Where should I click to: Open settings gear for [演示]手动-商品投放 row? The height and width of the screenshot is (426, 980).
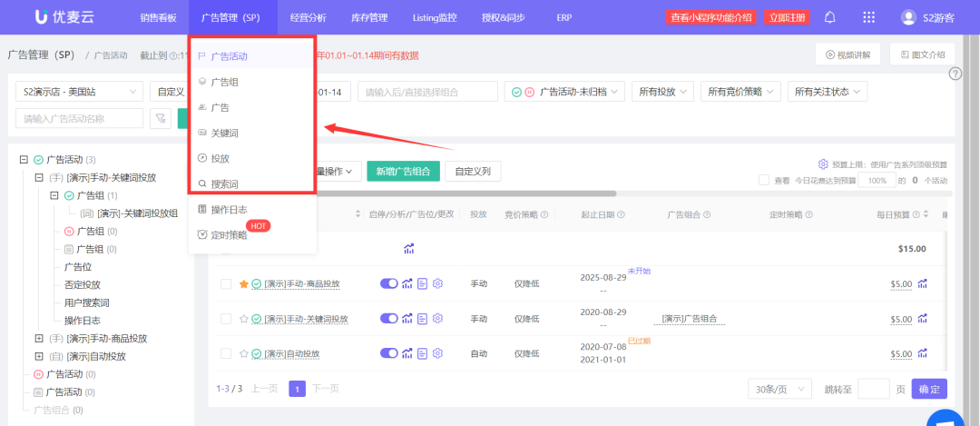coord(437,284)
